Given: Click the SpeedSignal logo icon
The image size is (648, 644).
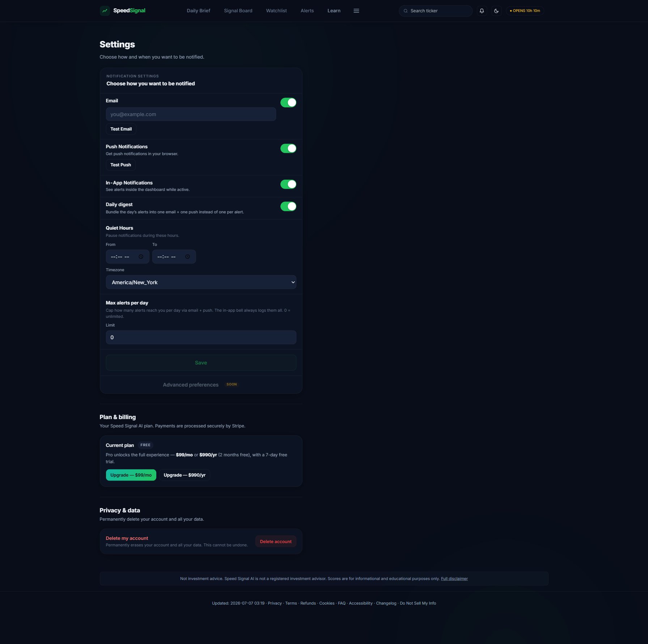Looking at the screenshot, I should pyautogui.click(x=105, y=11).
